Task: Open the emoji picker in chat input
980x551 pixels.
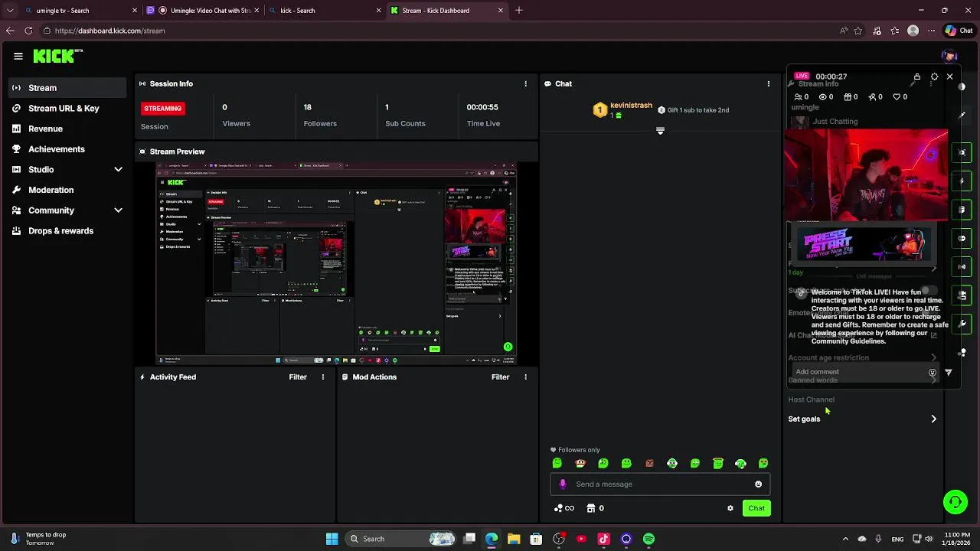Action: (759, 484)
